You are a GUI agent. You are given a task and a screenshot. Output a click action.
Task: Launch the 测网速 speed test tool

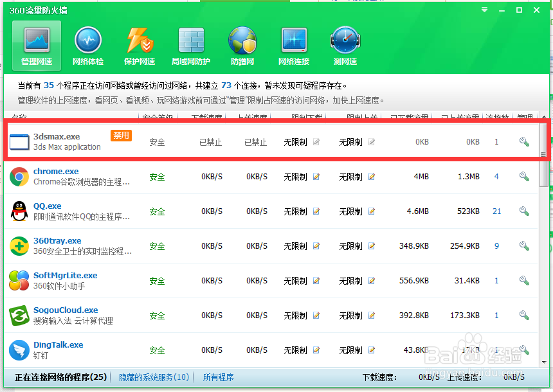345,46
